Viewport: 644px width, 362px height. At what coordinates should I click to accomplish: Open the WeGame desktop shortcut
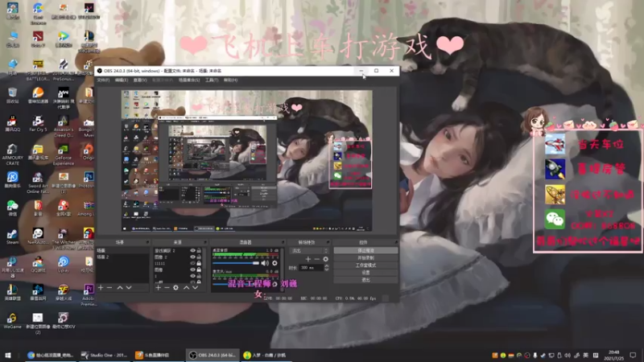coord(12,320)
